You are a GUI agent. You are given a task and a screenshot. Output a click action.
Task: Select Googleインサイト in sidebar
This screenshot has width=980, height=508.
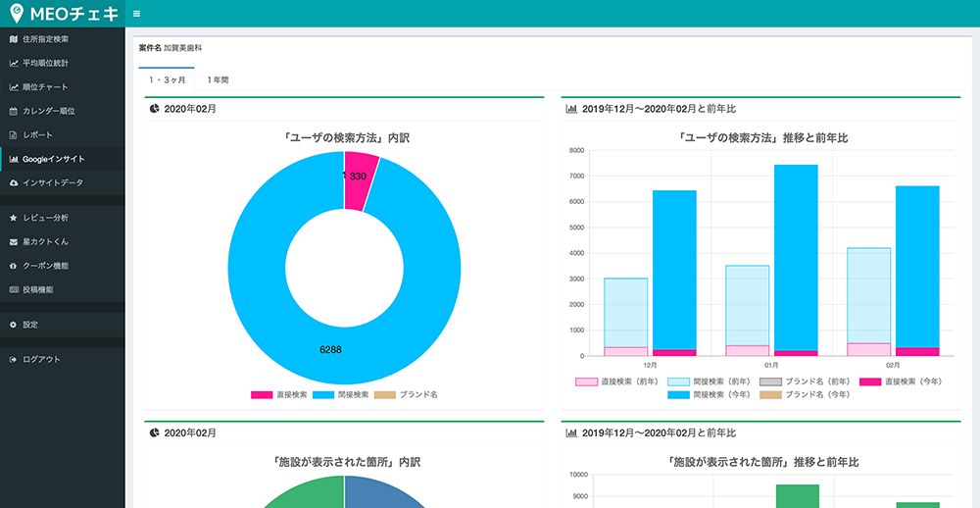point(63,159)
